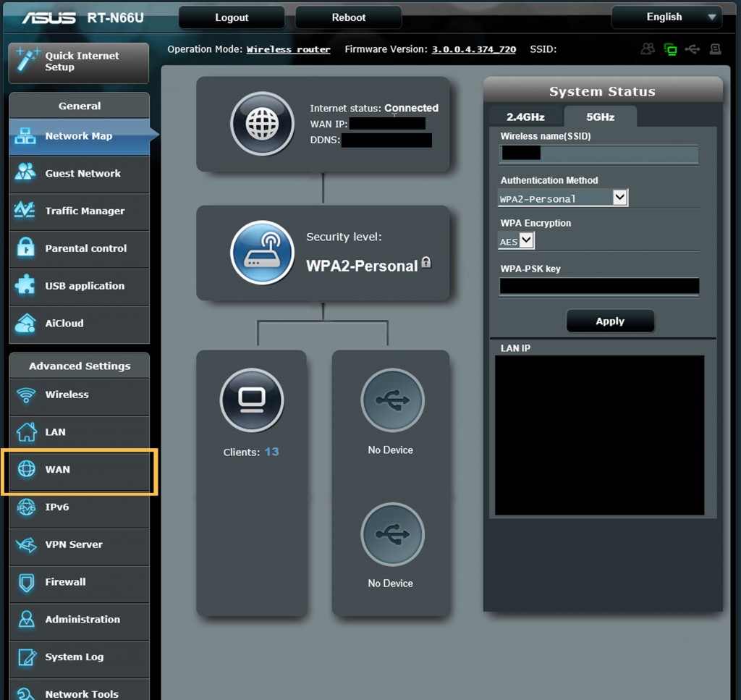Click the WPA-PSK key input field
741x700 pixels.
(x=598, y=286)
